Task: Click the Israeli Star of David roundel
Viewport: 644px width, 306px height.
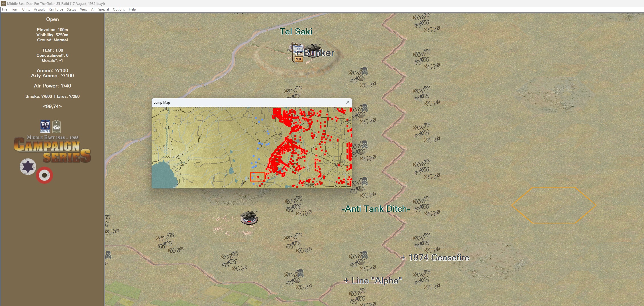Action: [28, 166]
